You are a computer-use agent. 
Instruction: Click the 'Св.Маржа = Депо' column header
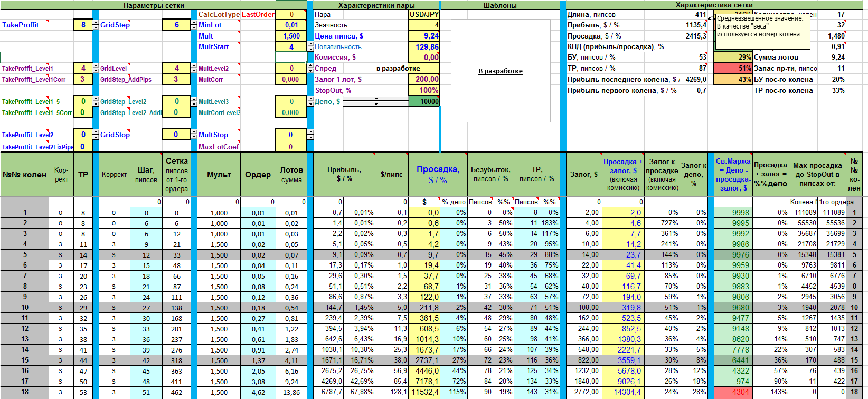tap(733, 174)
